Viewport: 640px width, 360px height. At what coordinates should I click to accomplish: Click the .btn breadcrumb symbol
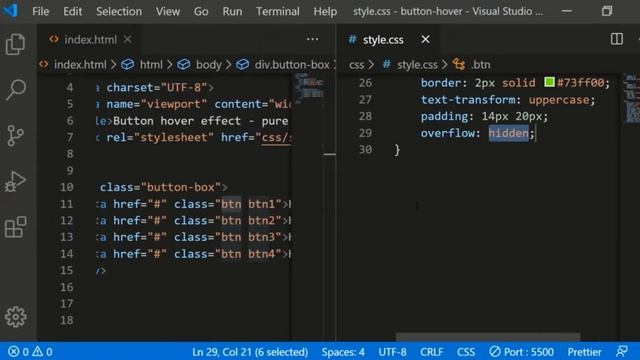pos(480,64)
